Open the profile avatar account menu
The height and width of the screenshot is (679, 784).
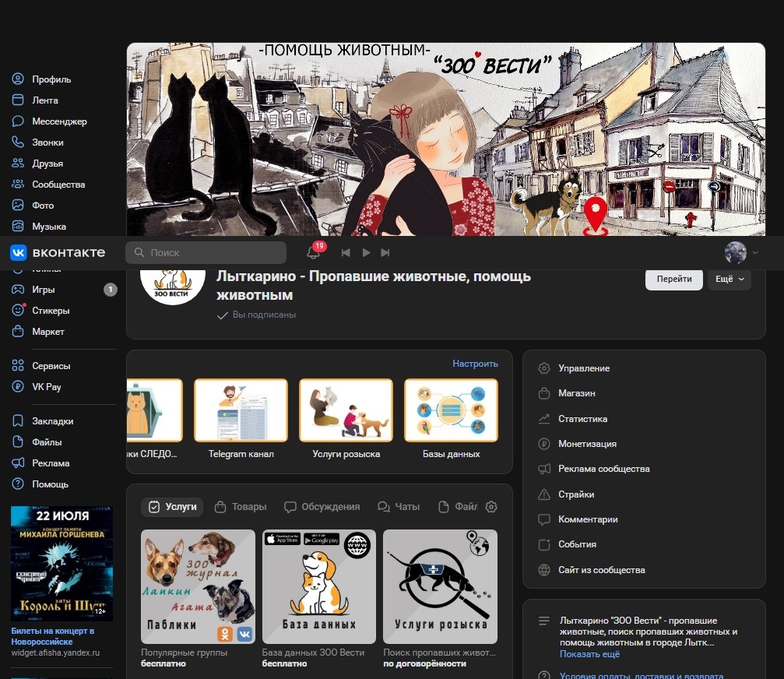coord(741,252)
